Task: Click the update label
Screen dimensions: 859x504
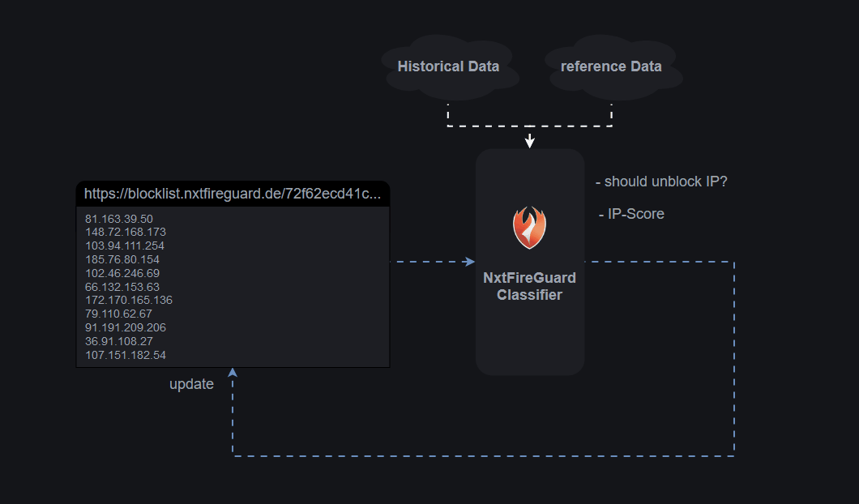Action: click(x=192, y=383)
